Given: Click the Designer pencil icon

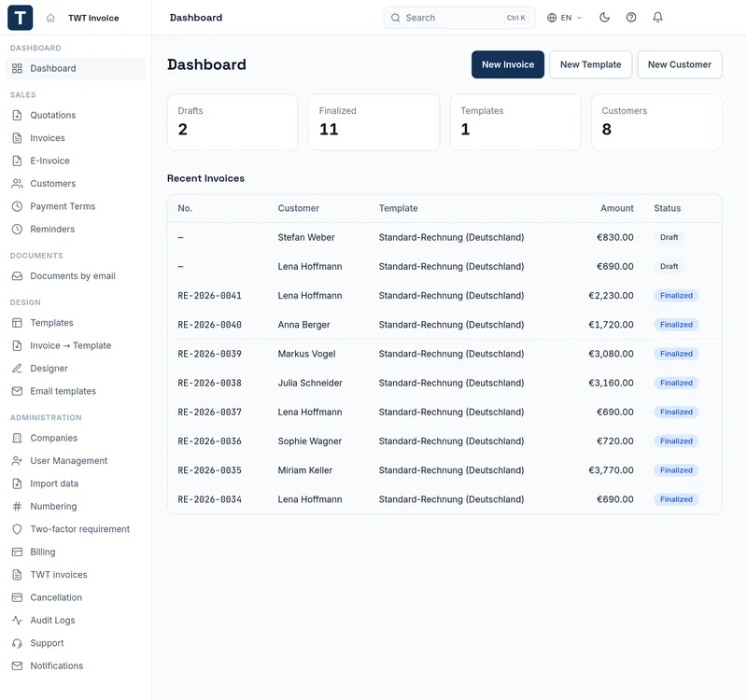Looking at the screenshot, I should 17,369.
